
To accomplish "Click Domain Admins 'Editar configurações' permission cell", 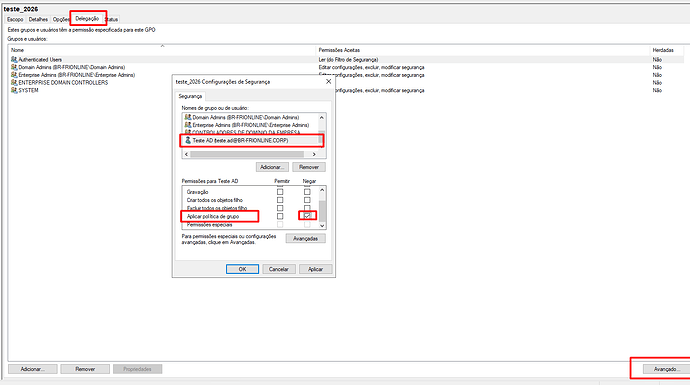I will (371, 67).
